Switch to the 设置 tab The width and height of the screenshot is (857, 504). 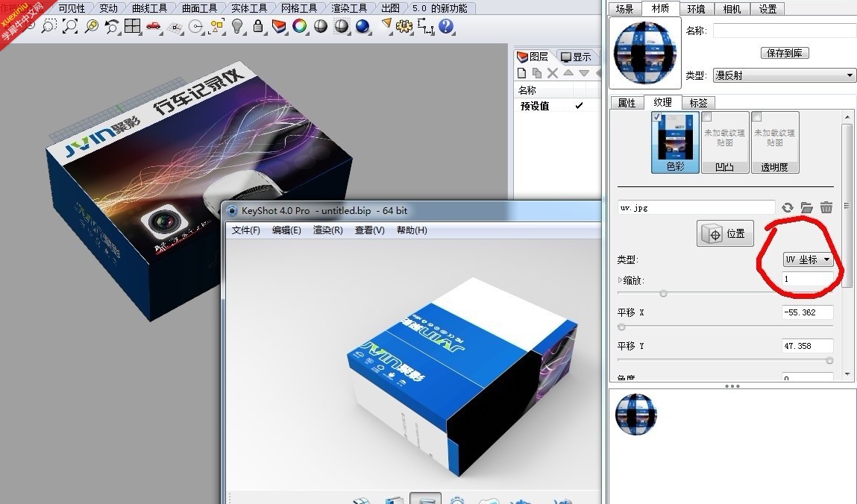[x=767, y=9]
